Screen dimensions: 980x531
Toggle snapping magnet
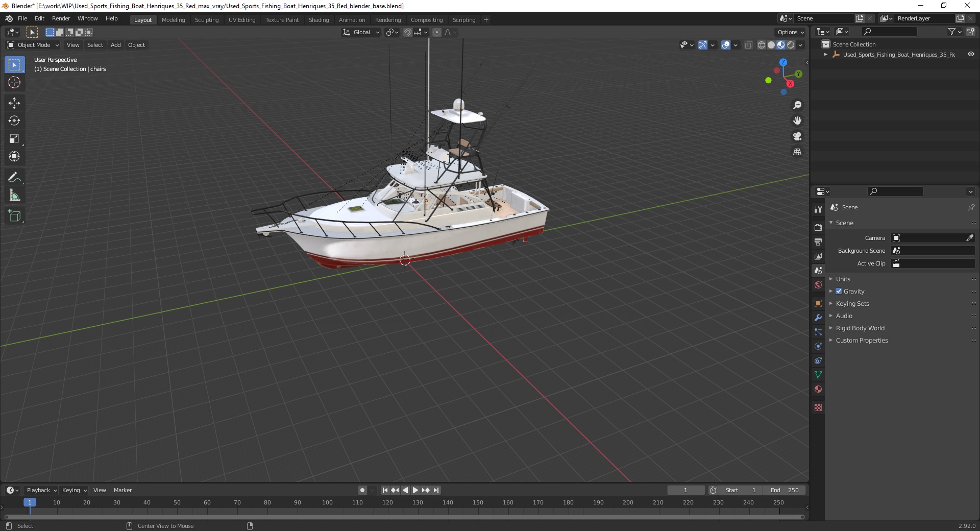[407, 32]
